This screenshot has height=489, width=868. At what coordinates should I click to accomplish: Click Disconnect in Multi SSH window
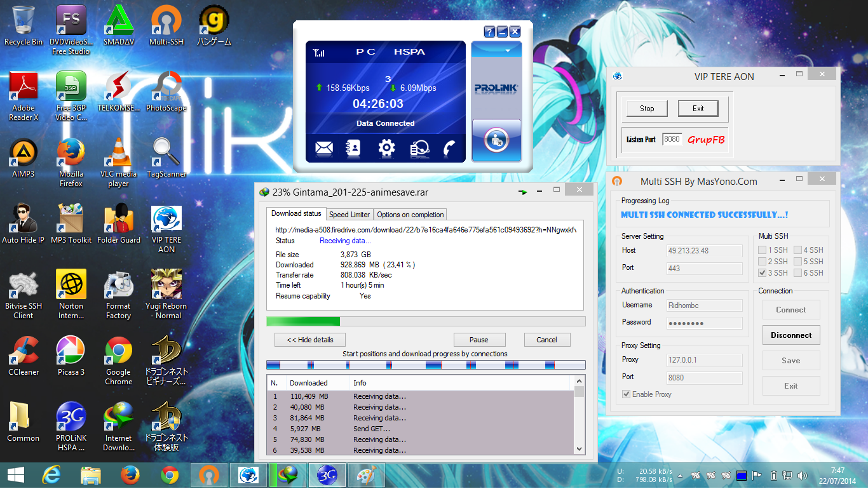(791, 335)
